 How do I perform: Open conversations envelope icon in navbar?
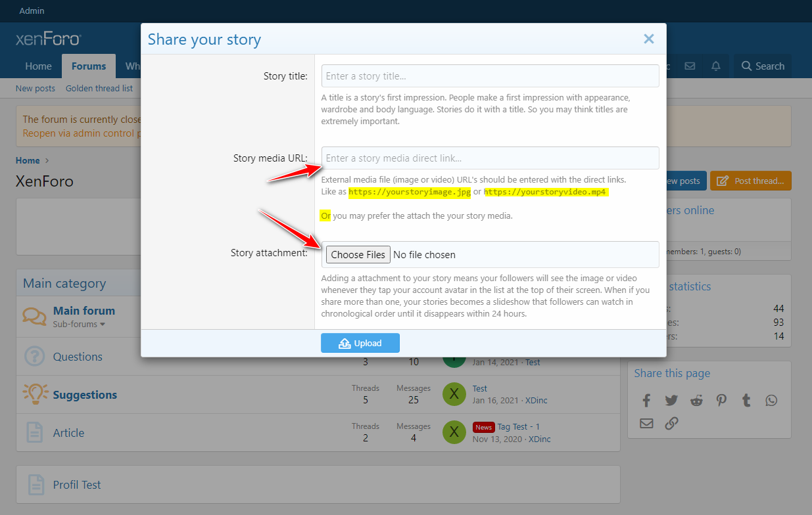(x=690, y=66)
